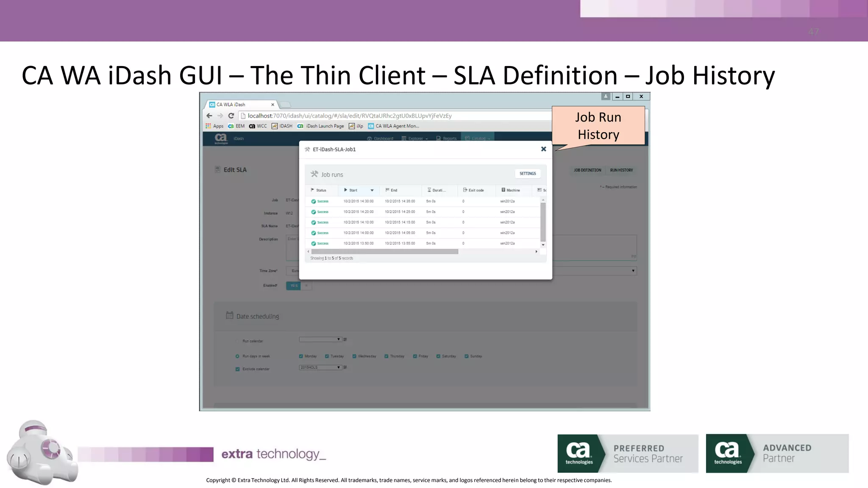Viewport: 868px width, 488px height.
Task: Click the browser reload icon
Action: point(231,116)
